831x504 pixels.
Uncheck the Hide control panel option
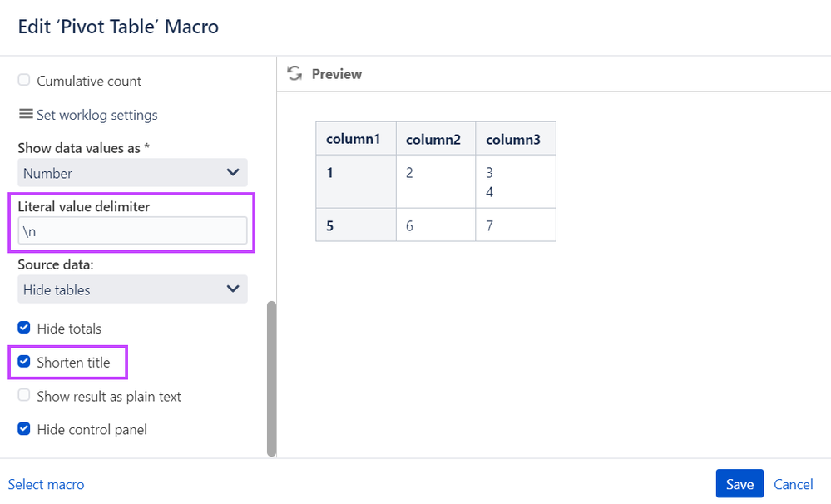point(24,429)
